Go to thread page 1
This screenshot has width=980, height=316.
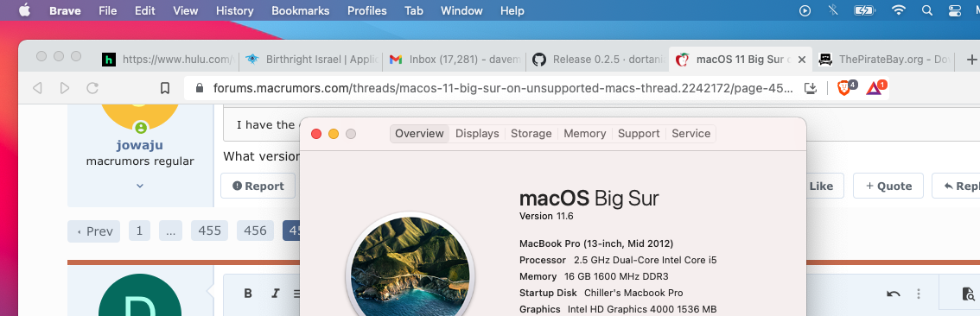[139, 231]
